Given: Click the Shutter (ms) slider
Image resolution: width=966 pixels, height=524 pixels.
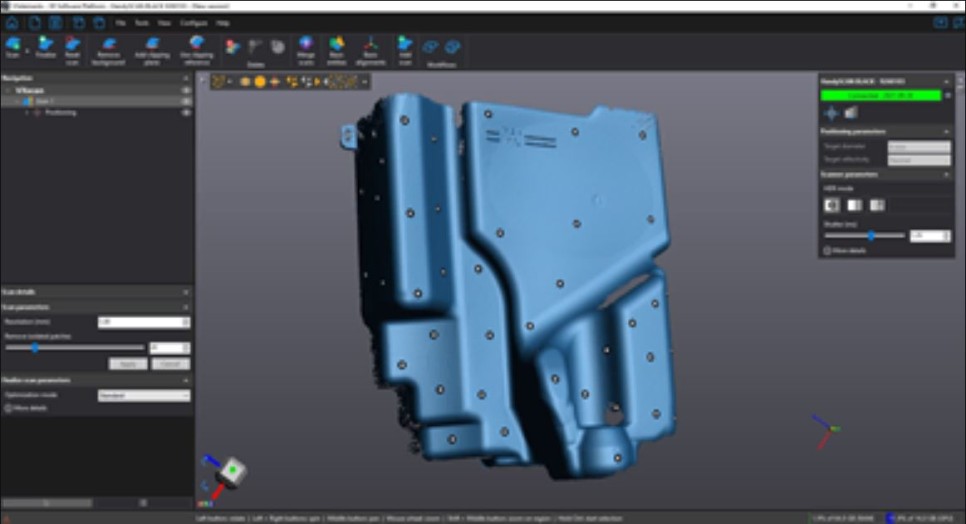Looking at the screenshot, I should pos(872,236).
